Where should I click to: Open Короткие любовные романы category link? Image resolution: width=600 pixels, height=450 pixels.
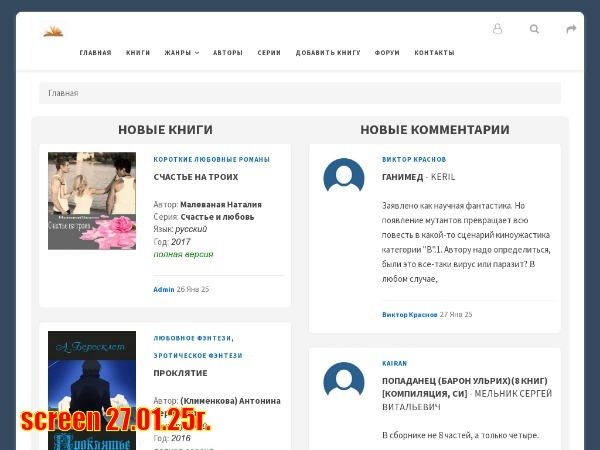[x=211, y=159]
